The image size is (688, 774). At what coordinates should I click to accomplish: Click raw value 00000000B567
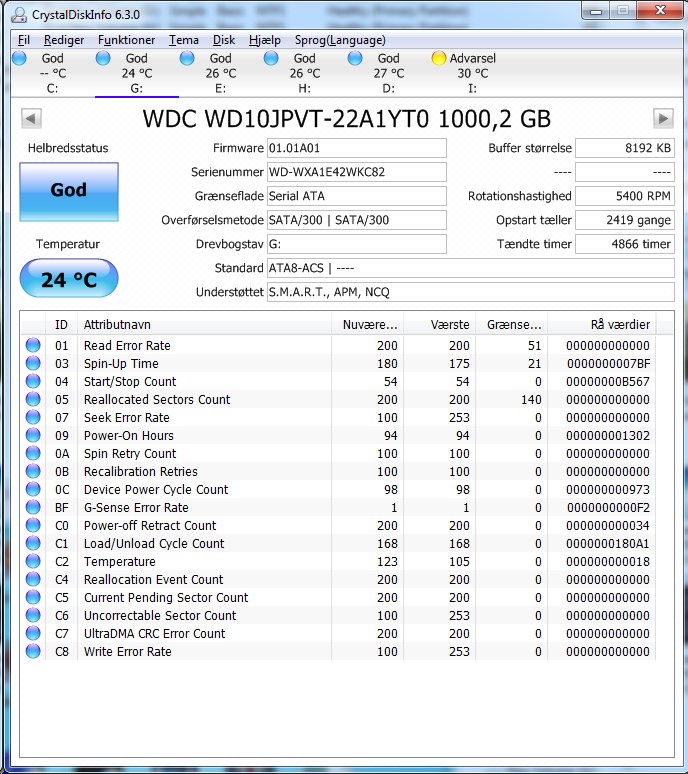click(608, 382)
